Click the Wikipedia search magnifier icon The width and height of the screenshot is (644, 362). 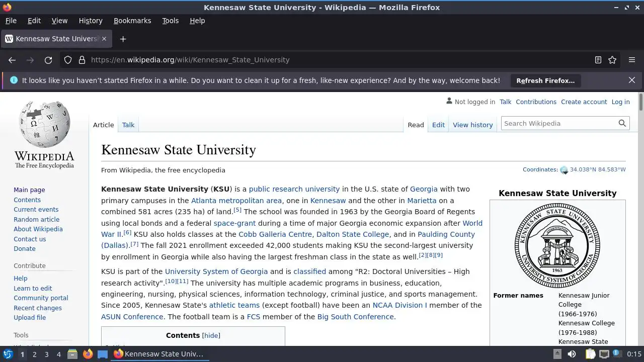pos(622,123)
